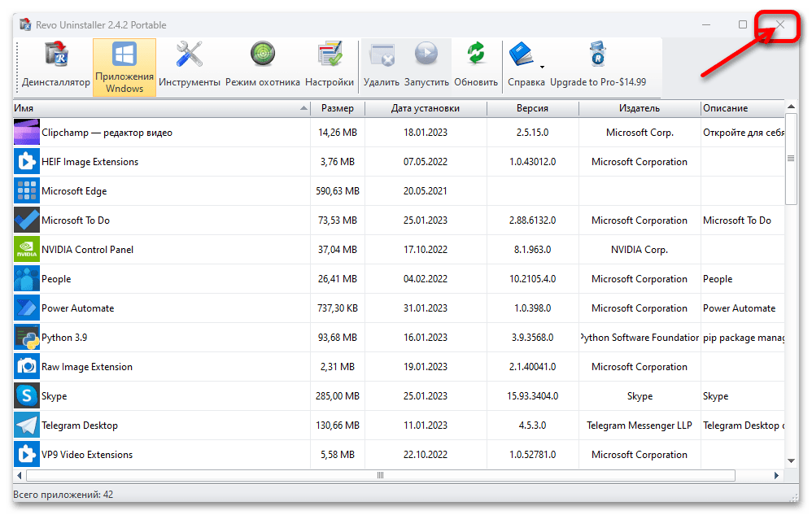Sort by the Размер column header
The height and width of the screenshot is (515, 812).
click(337, 108)
